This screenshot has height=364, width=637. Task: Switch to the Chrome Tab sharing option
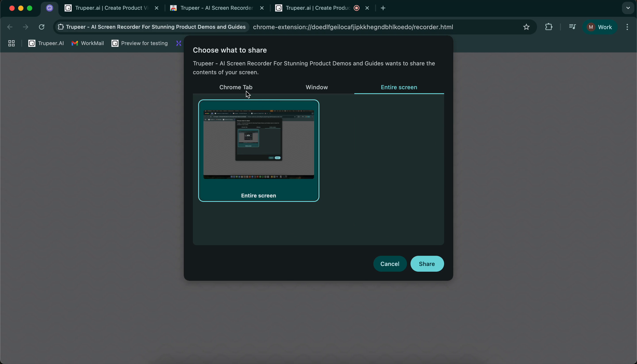(236, 87)
